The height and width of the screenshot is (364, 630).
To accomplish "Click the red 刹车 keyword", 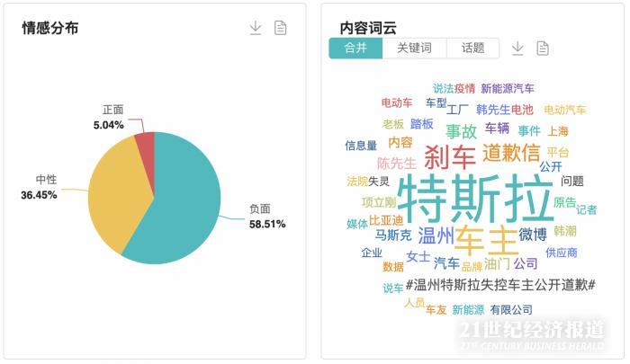I will point(450,157).
